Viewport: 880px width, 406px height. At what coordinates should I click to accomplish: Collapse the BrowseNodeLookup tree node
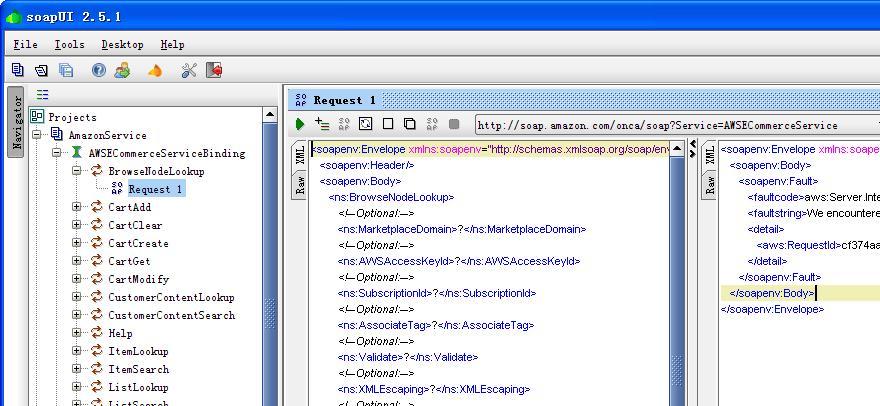77,171
